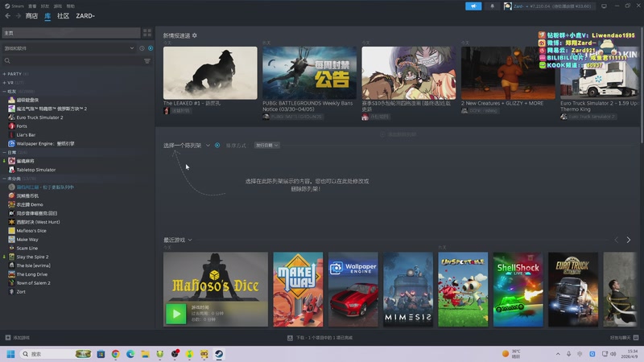Click the Windows Start button
Image resolution: width=644 pixels, height=362 pixels.
pyautogui.click(x=10, y=354)
